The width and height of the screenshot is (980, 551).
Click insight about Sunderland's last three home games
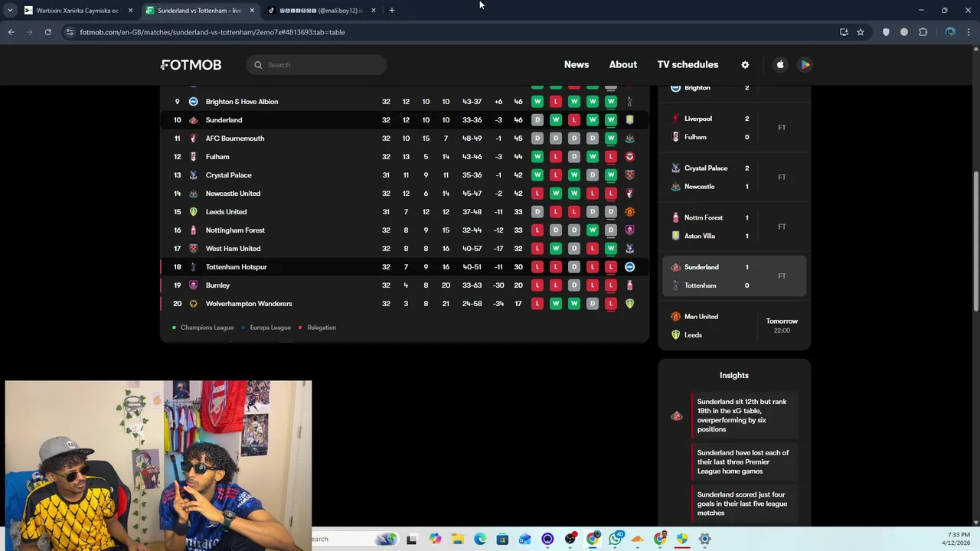tap(743, 462)
